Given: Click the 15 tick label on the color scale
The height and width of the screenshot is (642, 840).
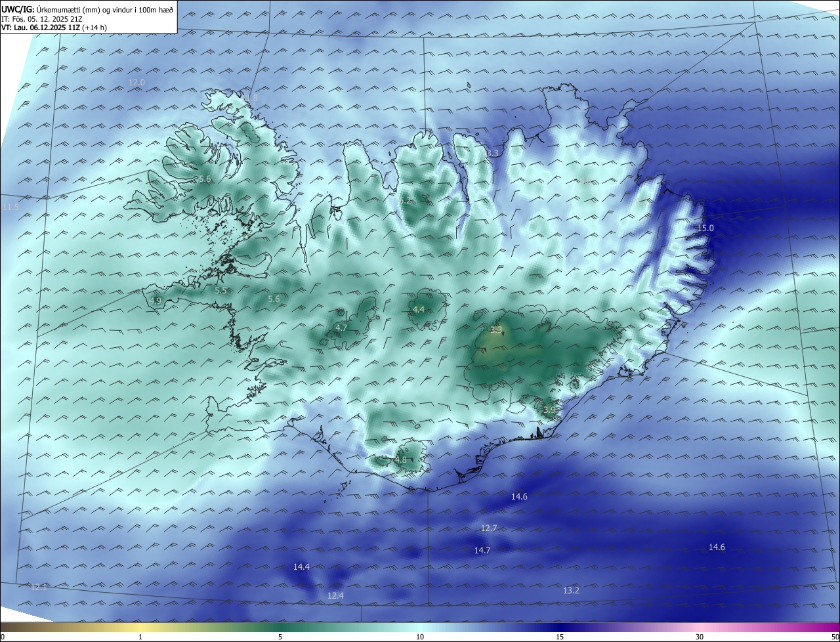Looking at the screenshot, I should coord(560,637).
